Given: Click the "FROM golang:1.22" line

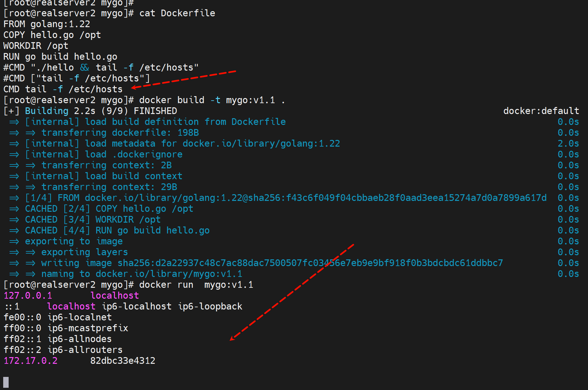Looking at the screenshot, I should [47, 24].
